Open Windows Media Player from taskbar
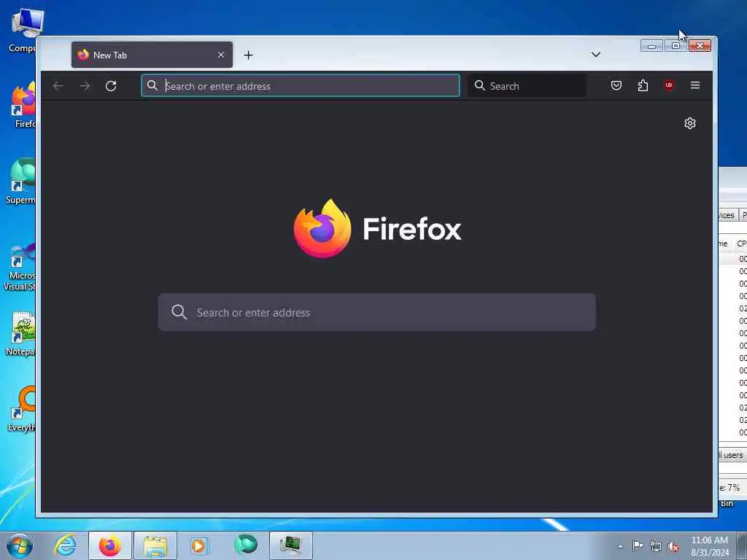This screenshot has width=747, height=560. point(199,545)
